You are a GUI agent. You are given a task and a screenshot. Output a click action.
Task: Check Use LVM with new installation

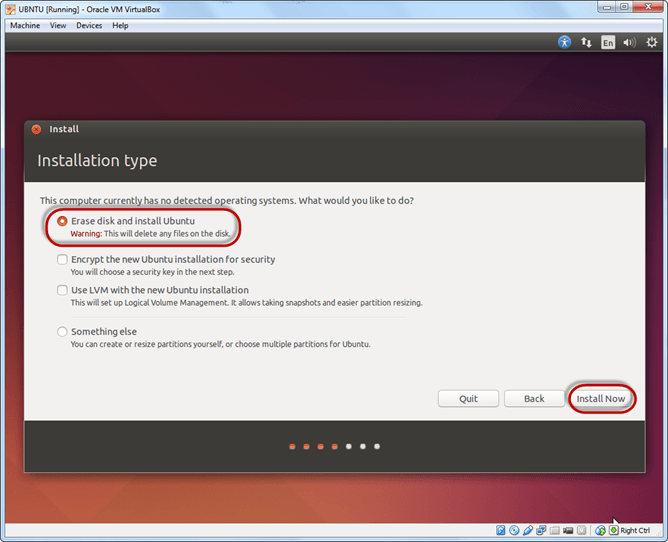63,291
